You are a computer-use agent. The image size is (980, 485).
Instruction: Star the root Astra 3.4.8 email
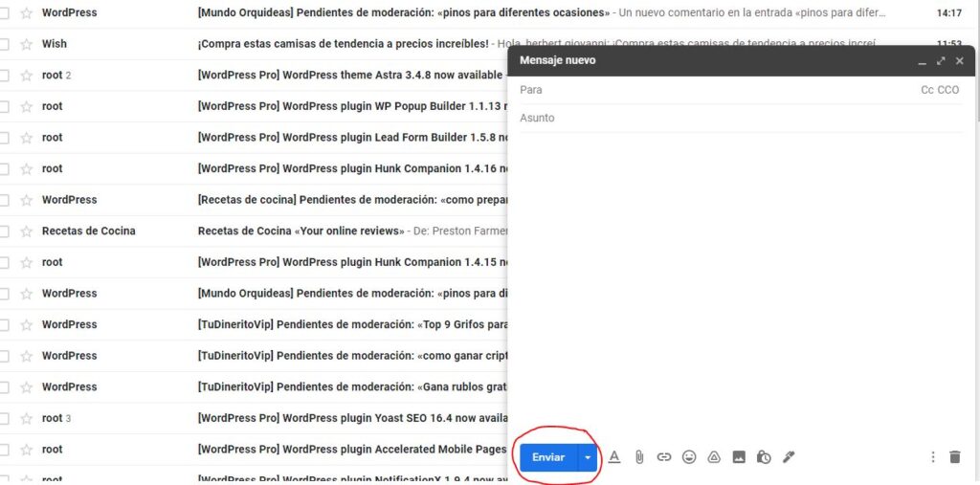(26, 76)
